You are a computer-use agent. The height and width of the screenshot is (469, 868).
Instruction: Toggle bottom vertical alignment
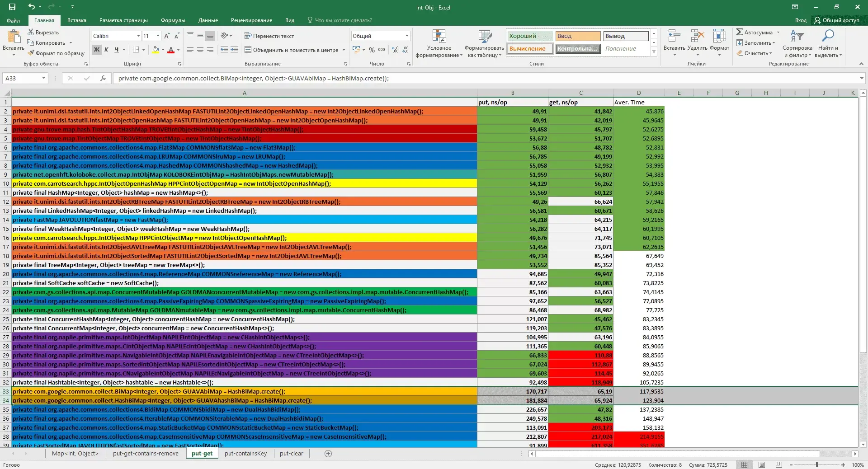point(210,36)
